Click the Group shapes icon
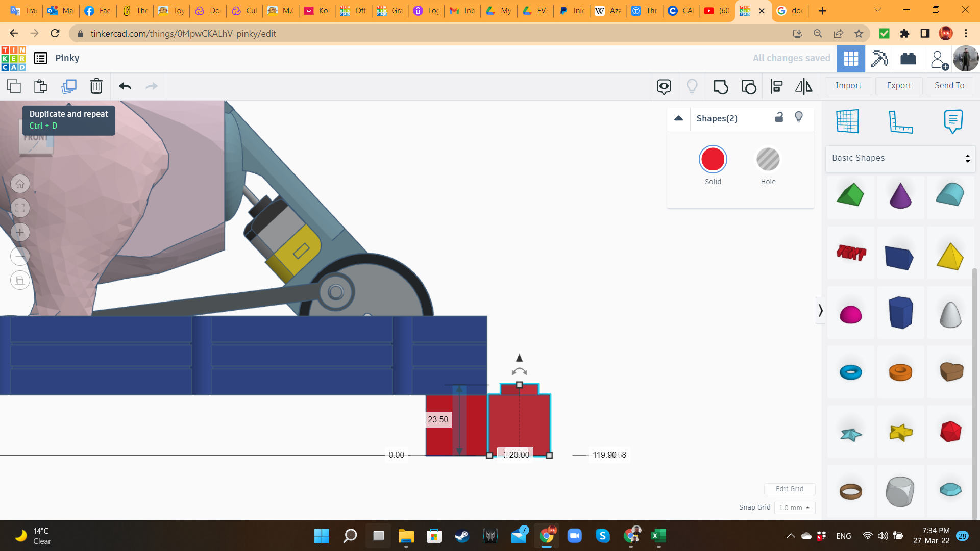 [720, 87]
